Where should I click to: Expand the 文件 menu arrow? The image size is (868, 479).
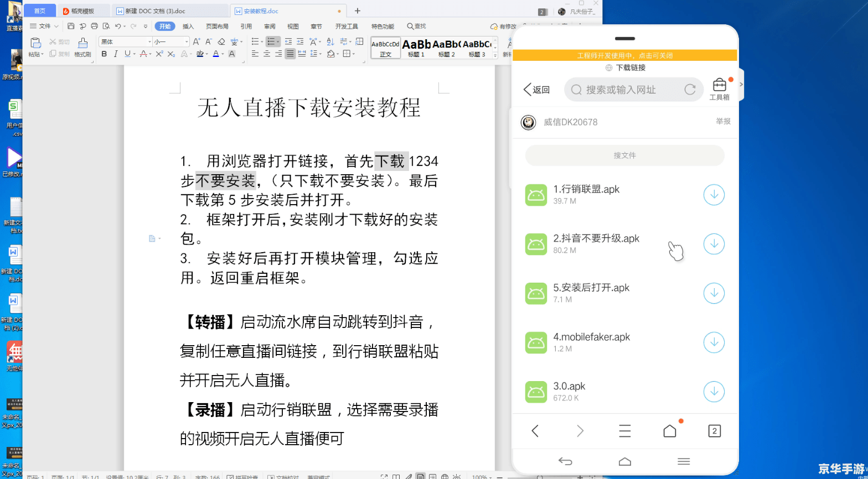pos(56,26)
